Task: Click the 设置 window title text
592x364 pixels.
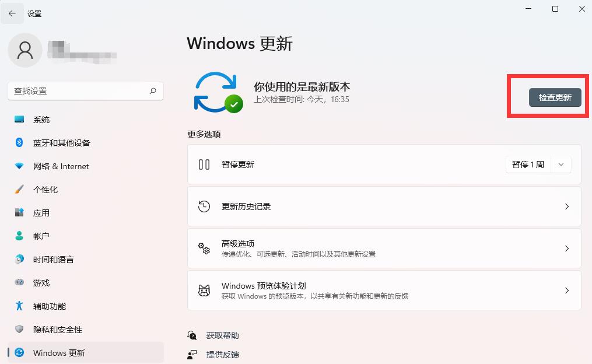Action: point(34,14)
